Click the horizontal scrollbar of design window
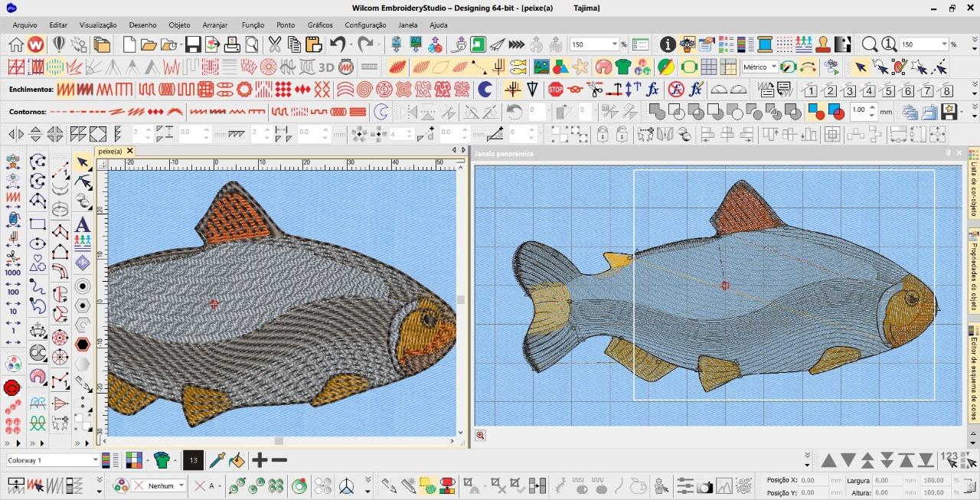This screenshot has width=980, height=500. tap(279, 441)
